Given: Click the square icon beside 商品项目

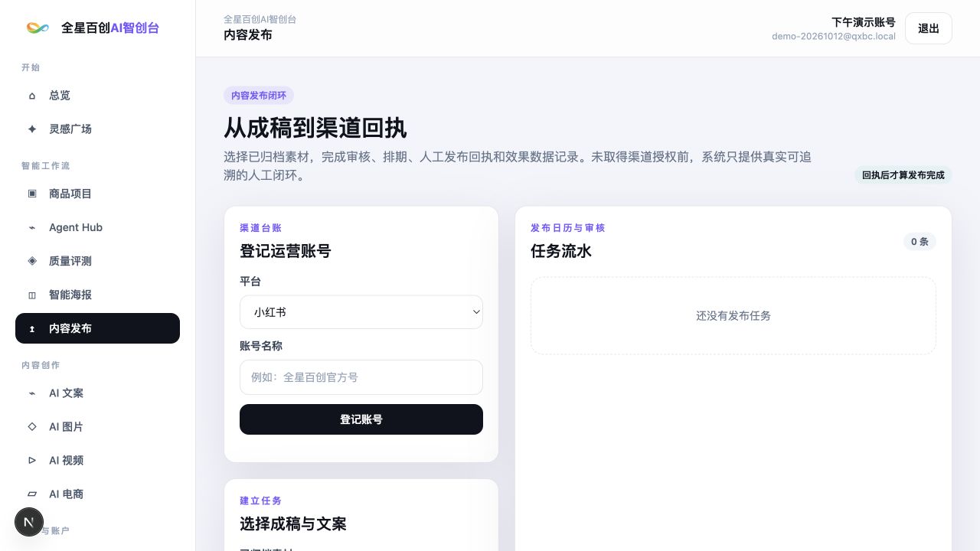Looking at the screenshot, I should [32, 194].
